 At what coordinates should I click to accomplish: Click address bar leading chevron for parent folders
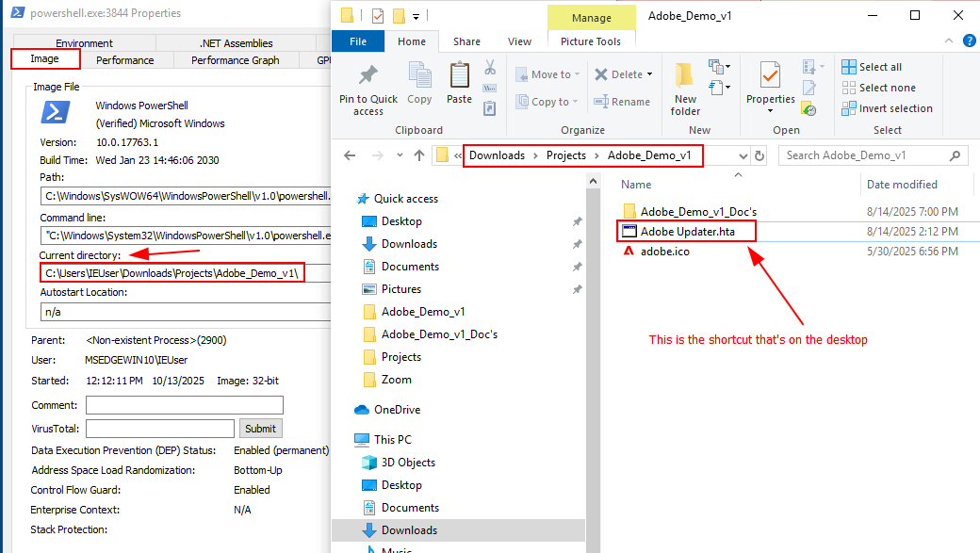(458, 155)
